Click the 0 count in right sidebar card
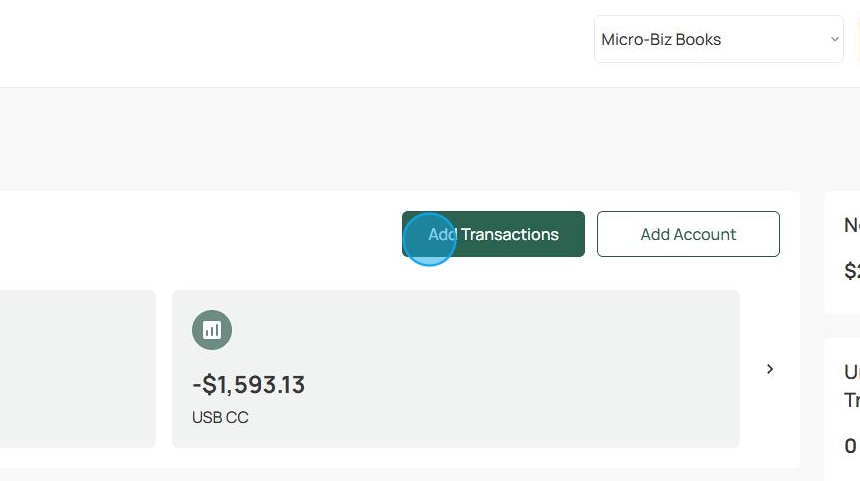Screen dimensions: 860x481 tap(850, 446)
